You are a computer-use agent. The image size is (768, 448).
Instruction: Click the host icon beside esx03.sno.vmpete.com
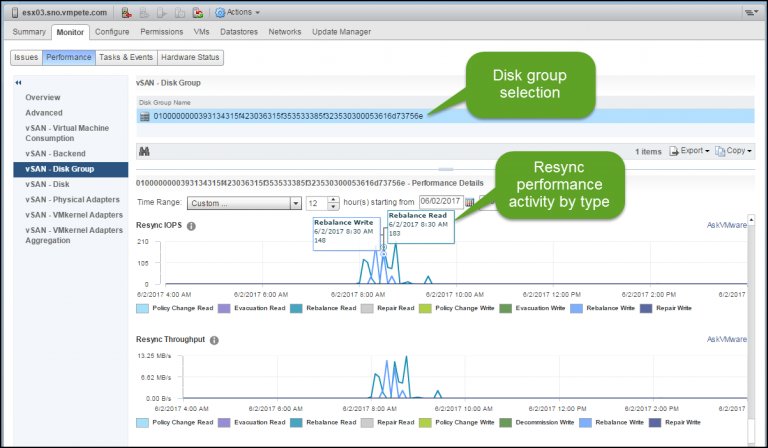[15, 13]
